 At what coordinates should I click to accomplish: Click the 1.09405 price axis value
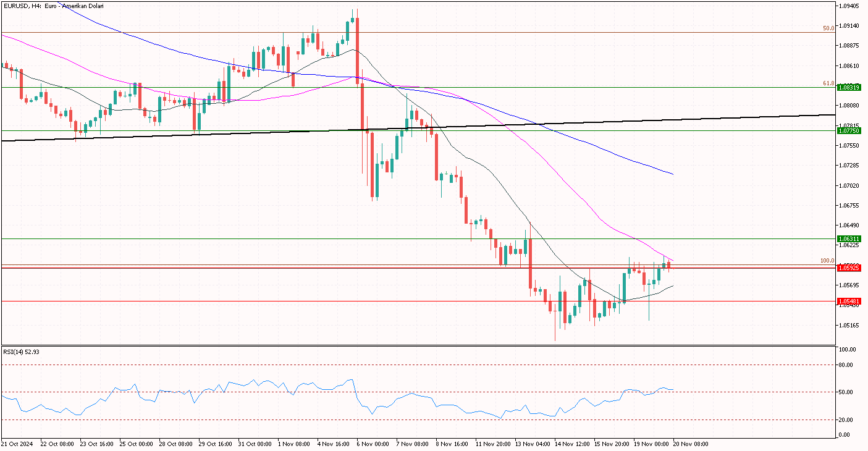(x=849, y=6)
